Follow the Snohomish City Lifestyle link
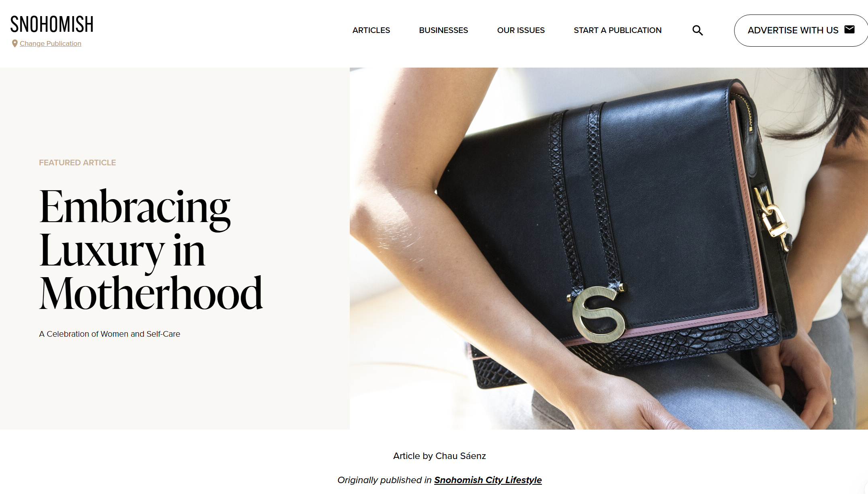Screen dimensions: 868x494 pos(488,480)
